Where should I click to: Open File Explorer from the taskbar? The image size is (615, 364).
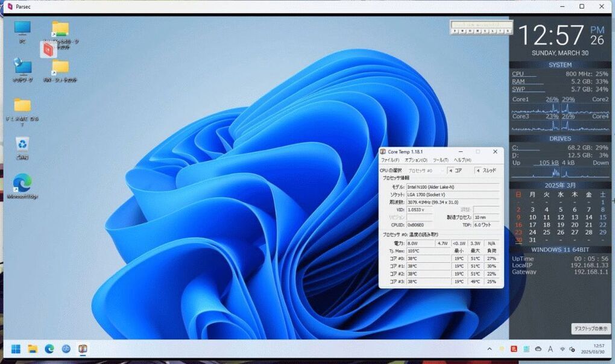click(x=33, y=349)
